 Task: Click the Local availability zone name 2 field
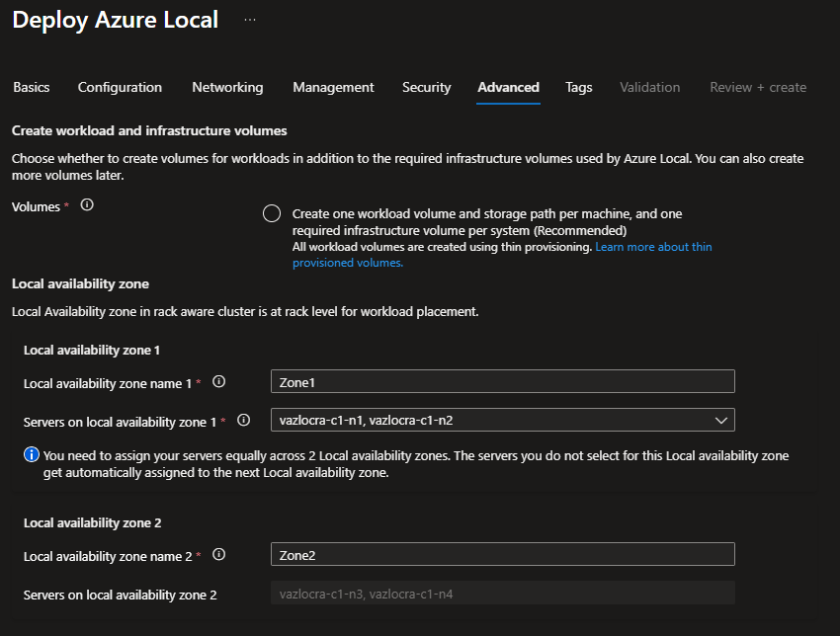pyautogui.click(x=502, y=555)
